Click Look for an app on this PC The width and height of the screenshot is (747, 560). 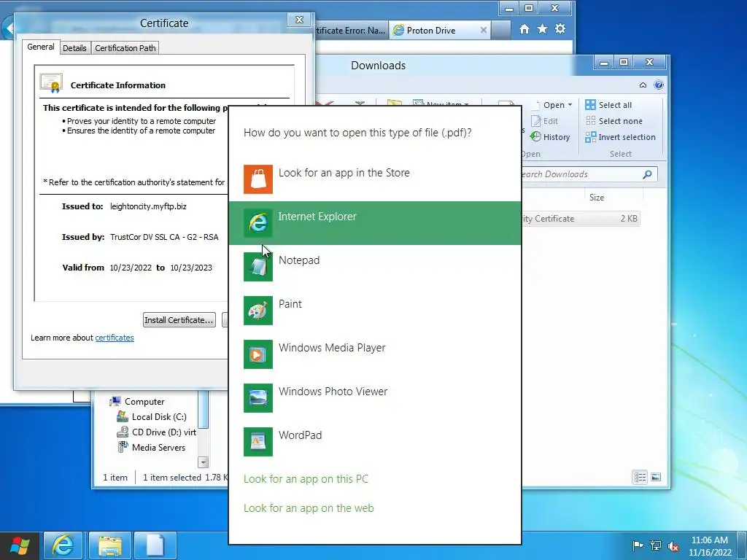coord(306,478)
